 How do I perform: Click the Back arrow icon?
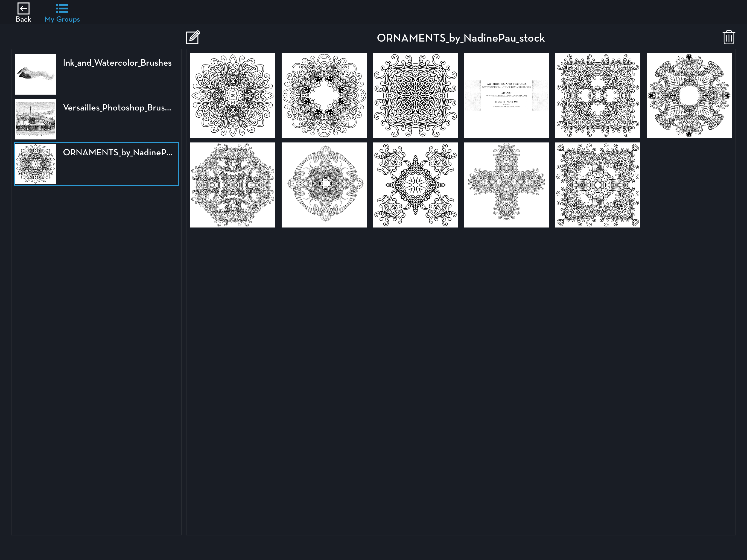point(23,9)
